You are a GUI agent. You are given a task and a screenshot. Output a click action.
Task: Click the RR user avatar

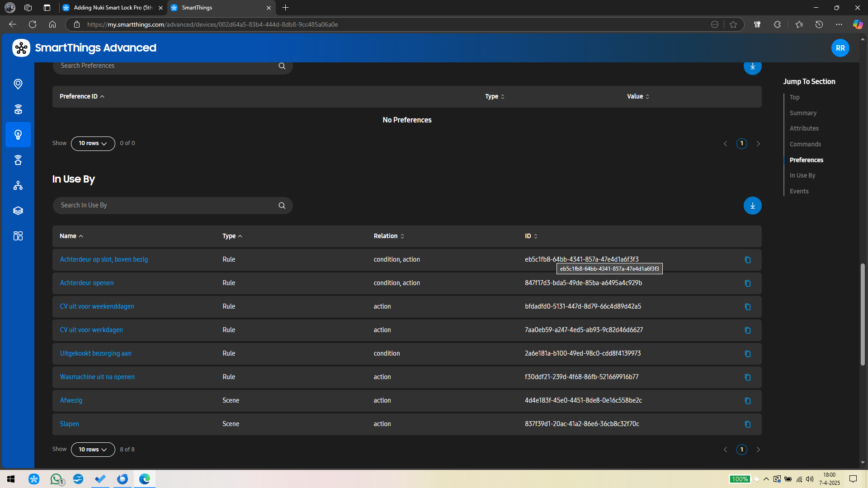pyautogui.click(x=840, y=48)
